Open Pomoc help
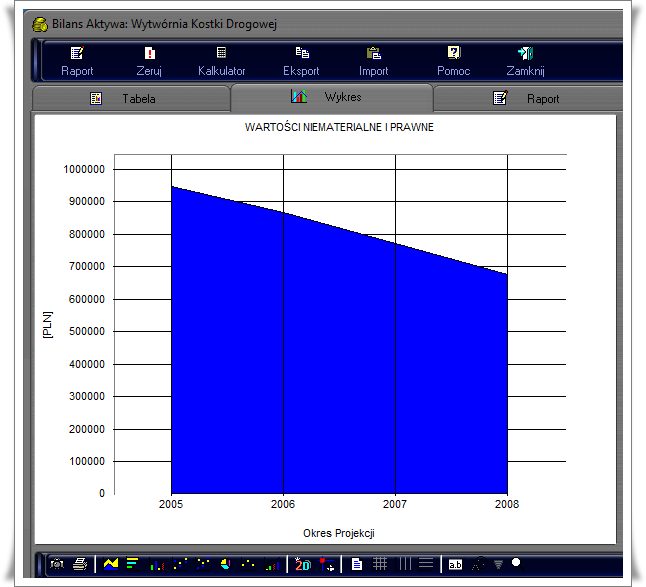 click(453, 61)
